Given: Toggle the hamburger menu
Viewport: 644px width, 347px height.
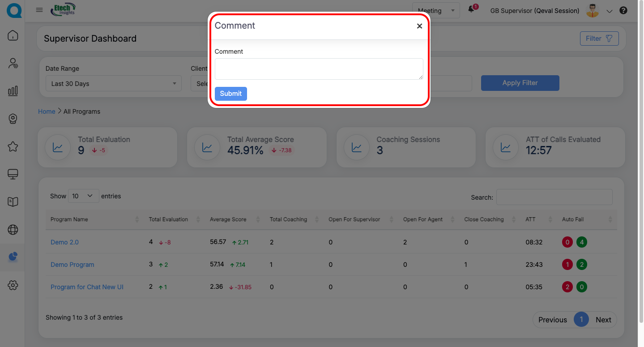Looking at the screenshot, I should (39, 10).
